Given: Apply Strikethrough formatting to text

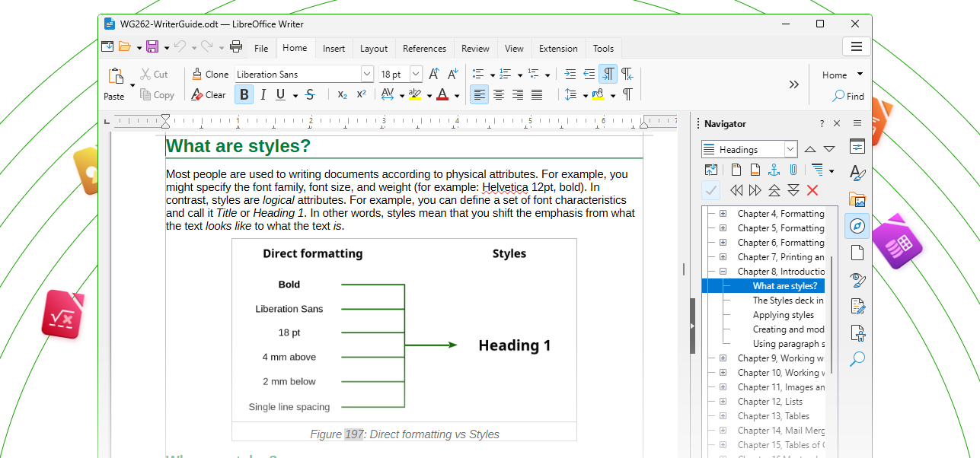Looking at the screenshot, I should click(310, 95).
